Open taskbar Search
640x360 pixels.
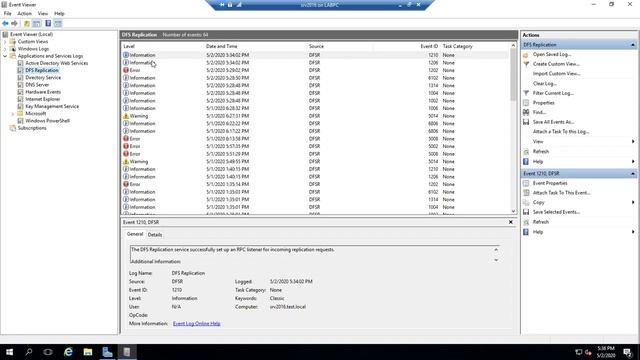coord(29,352)
